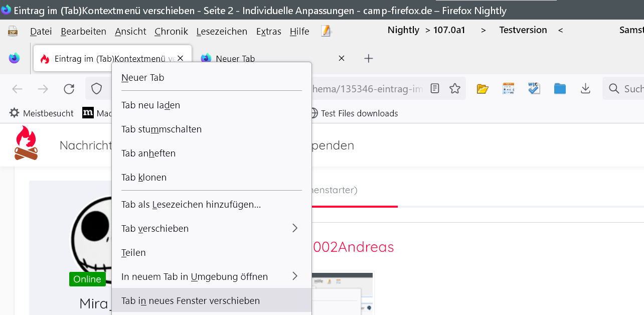Click the ZIP icon in menu bar
Viewport: 644px width, 315px height.
tap(13, 32)
